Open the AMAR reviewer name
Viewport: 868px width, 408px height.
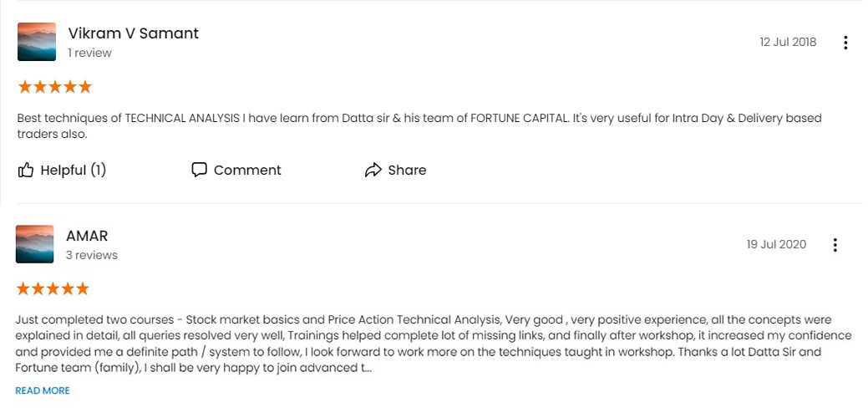tap(87, 236)
